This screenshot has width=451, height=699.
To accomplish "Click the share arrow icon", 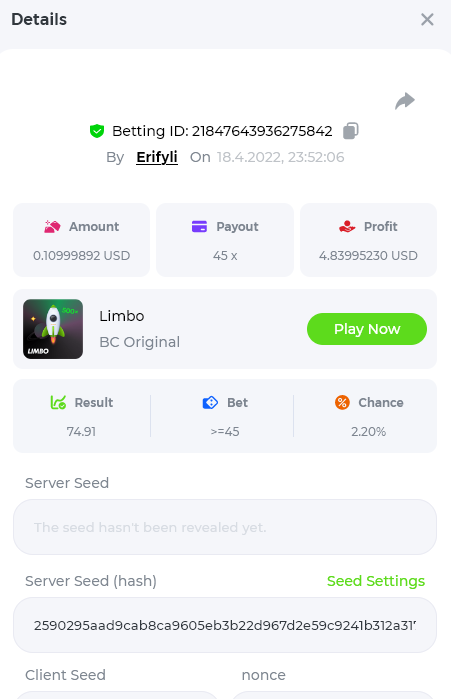I will tap(405, 101).
